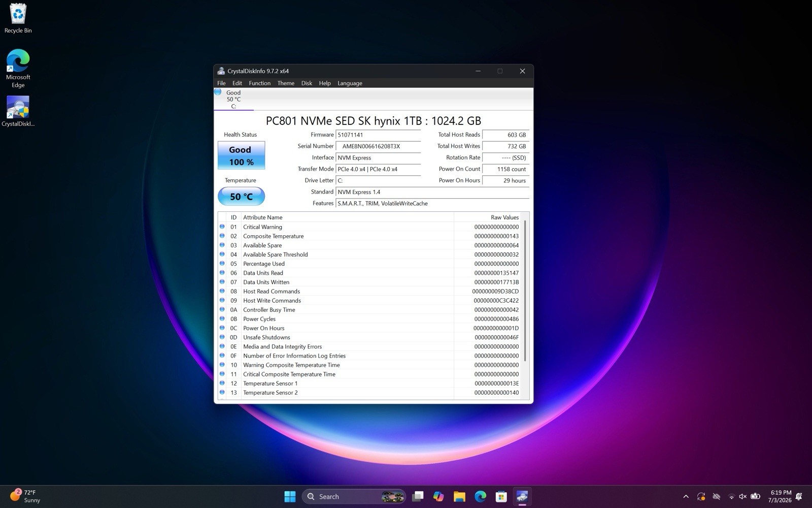Screen dimensions: 812x508
Task: Click the Transfer Mode PCIe 4.0 x4 field
Action: (x=378, y=169)
